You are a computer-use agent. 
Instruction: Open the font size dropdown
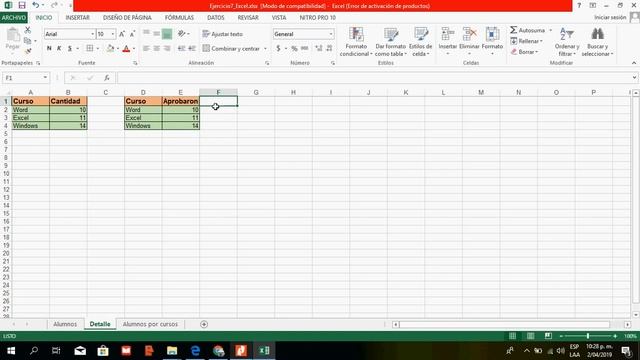coord(113,34)
